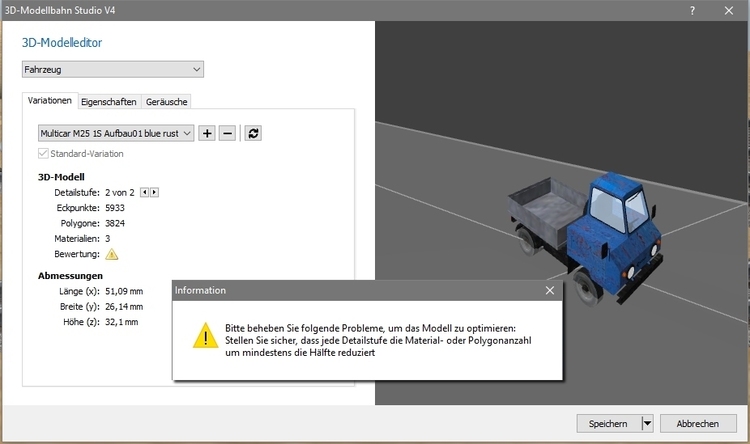This screenshot has width=750, height=444.
Task: Click the Speichern button
Action: (608, 423)
